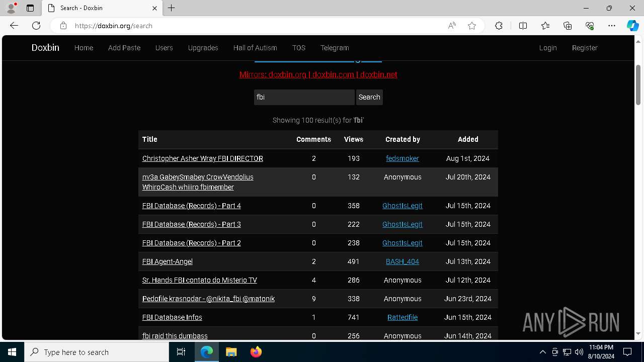
Task: Enable split screen view
Action: pos(523,26)
